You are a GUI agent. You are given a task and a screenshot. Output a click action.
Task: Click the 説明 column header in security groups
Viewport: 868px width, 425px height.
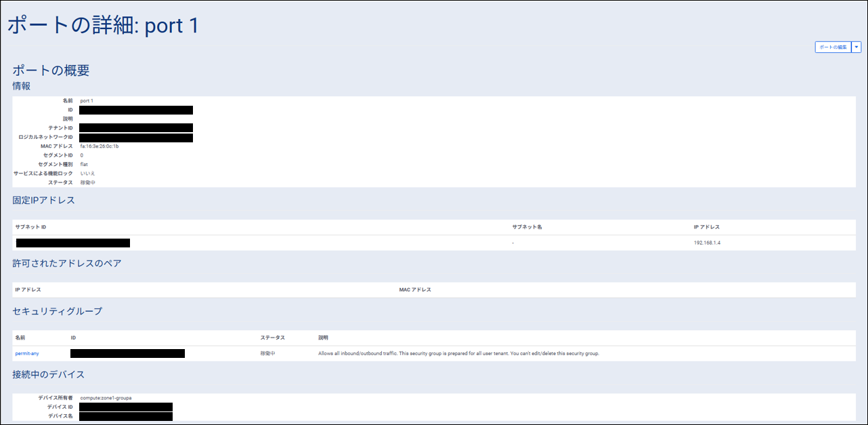323,338
